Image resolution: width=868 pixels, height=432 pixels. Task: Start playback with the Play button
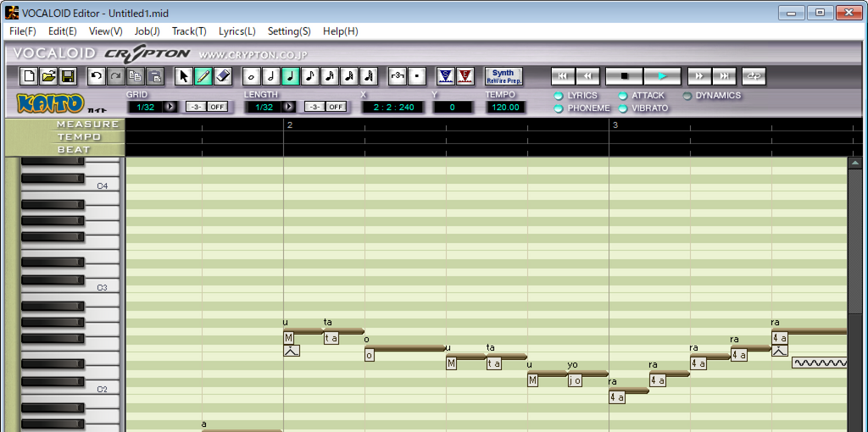point(663,76)
